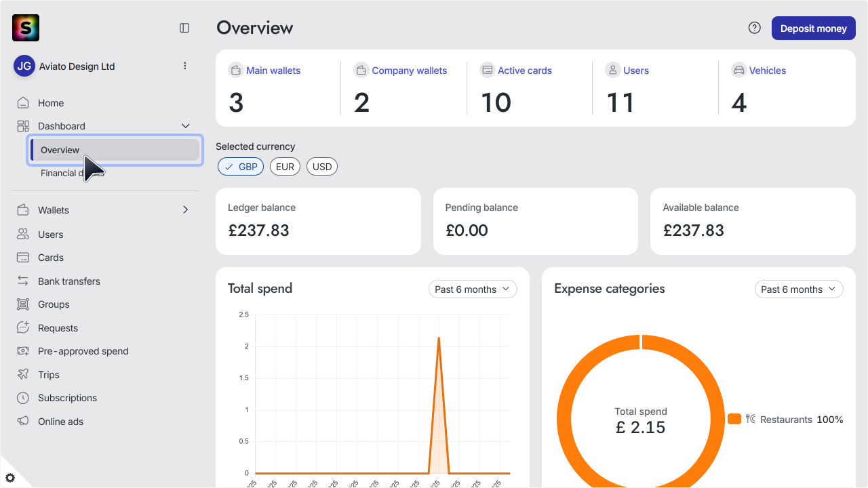Open Pre-approved spend page
Image resolution: width=868 pixels, height=488 pixels.
click(83, 351)
